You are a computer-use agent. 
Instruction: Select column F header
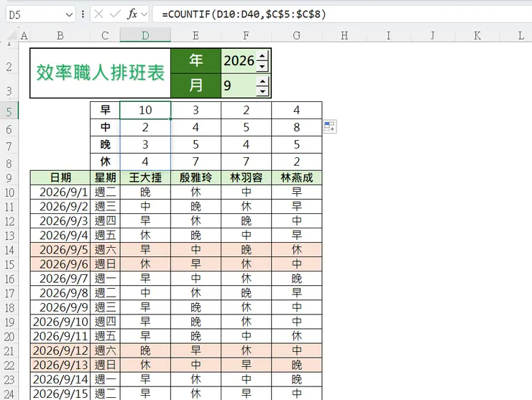point(246,35)
